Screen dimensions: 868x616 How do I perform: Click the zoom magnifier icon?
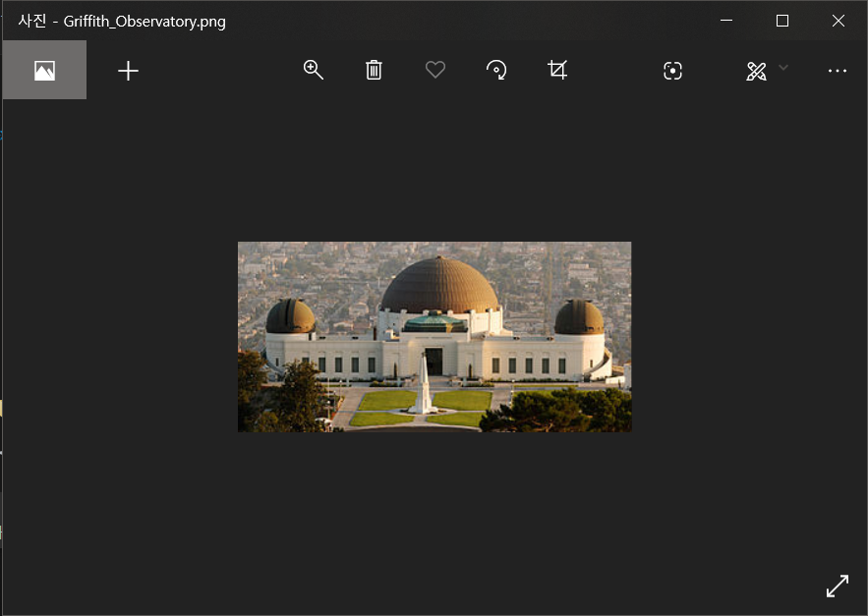(314, 71)
